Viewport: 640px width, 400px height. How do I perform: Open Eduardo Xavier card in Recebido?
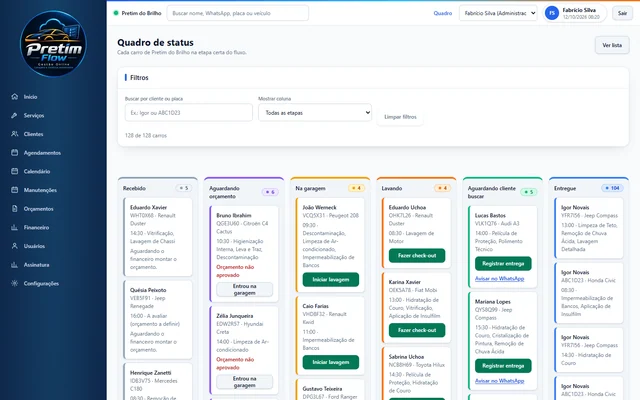[158, 237]
